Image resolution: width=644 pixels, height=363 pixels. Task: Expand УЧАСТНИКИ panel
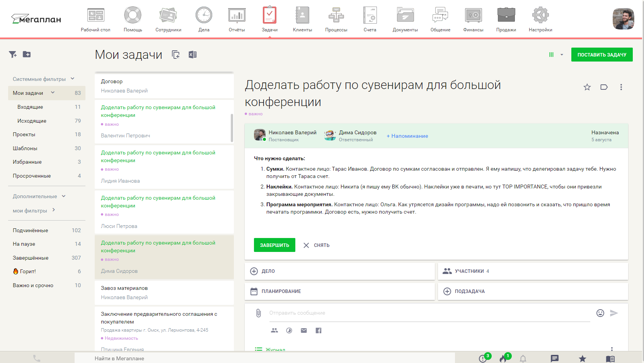tap(533, 271)
